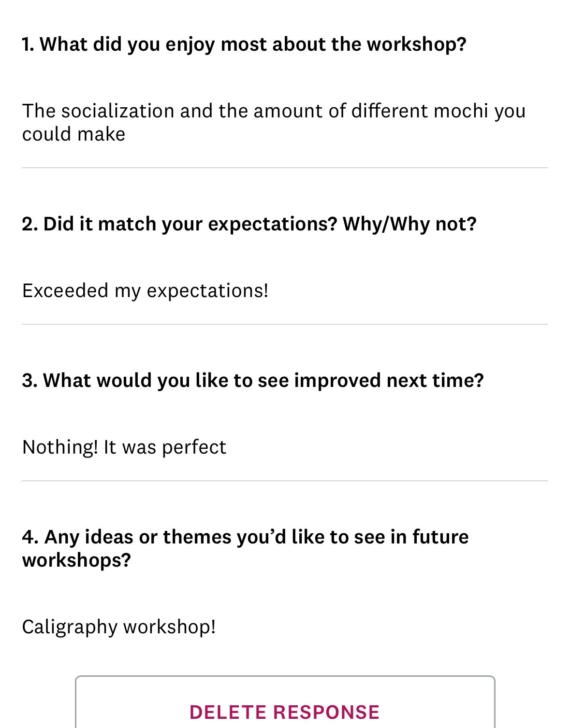Select question 4 about future workshop themes
The height and width of the screenshot is (728, 570).
(x=245, y=548)
